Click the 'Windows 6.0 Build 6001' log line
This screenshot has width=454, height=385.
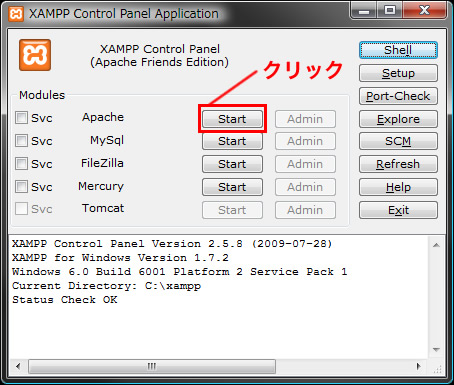(180, 272)
